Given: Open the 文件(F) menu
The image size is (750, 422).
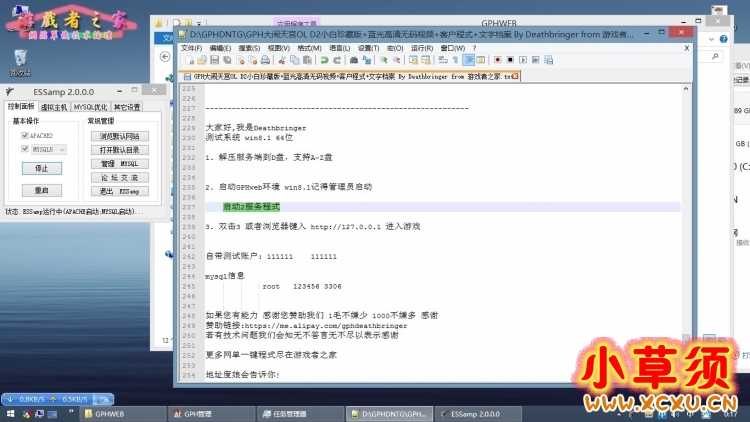Looking at the screenshot, I should pos(191,48).
